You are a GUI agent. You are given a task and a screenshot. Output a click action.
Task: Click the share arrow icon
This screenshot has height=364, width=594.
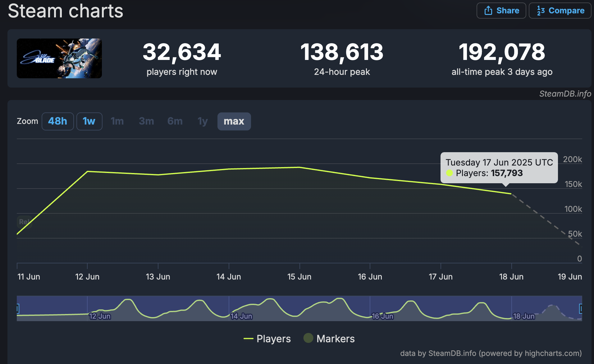pos(488,11)
